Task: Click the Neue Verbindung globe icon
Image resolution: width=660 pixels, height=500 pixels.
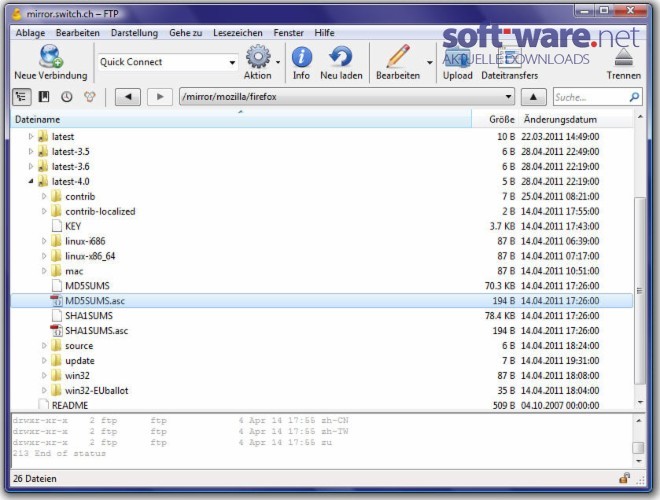Action: [51, 56]
